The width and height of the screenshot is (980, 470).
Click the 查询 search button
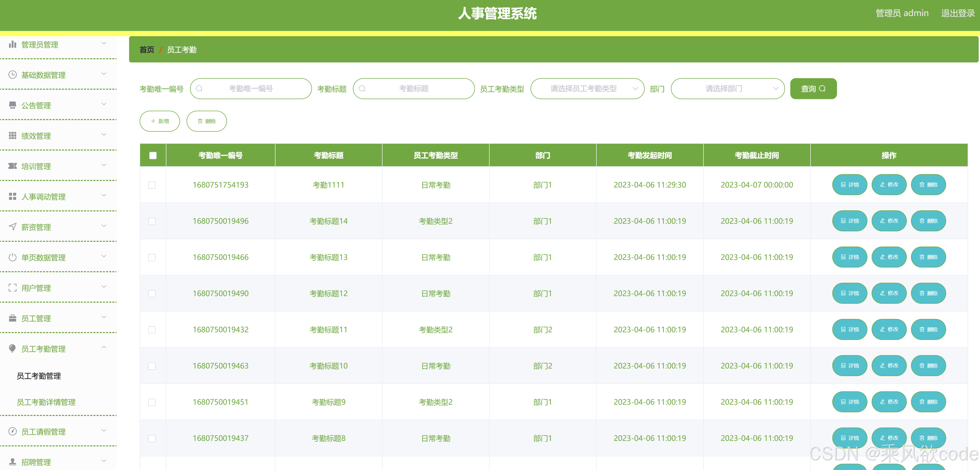pos(813,89)
